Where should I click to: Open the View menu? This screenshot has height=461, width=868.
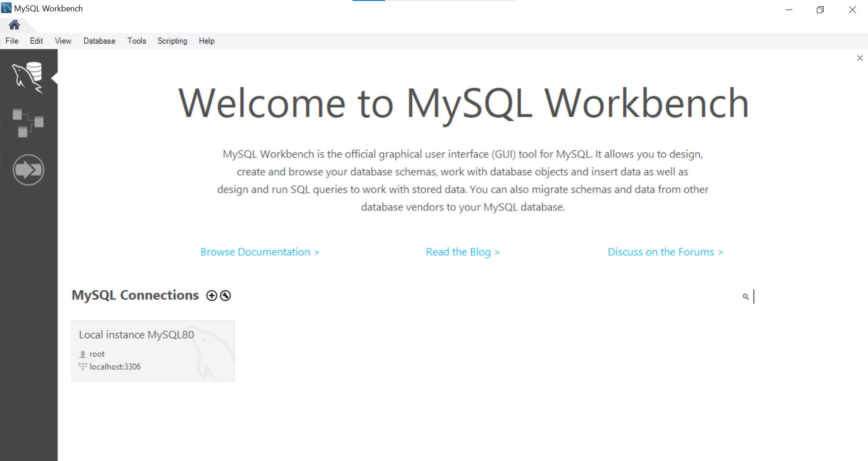pos(63,41)
